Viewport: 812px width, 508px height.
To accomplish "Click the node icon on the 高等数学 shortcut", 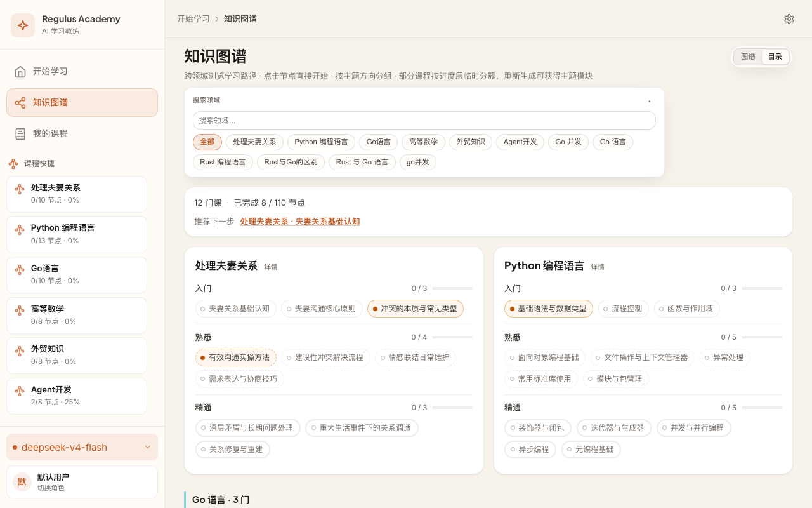I will click(20, 309).
